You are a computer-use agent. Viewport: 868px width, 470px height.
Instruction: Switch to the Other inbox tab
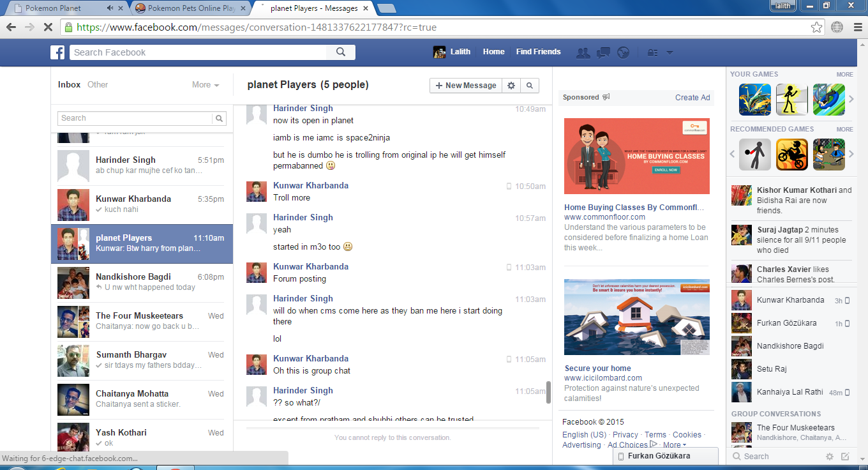[x=98, y=85]
